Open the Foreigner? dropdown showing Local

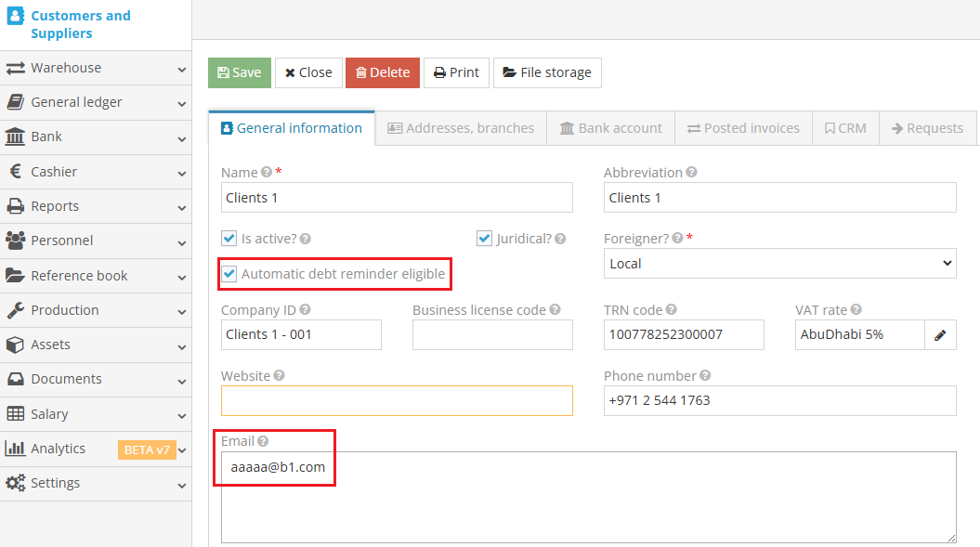(x=779, y=263)
